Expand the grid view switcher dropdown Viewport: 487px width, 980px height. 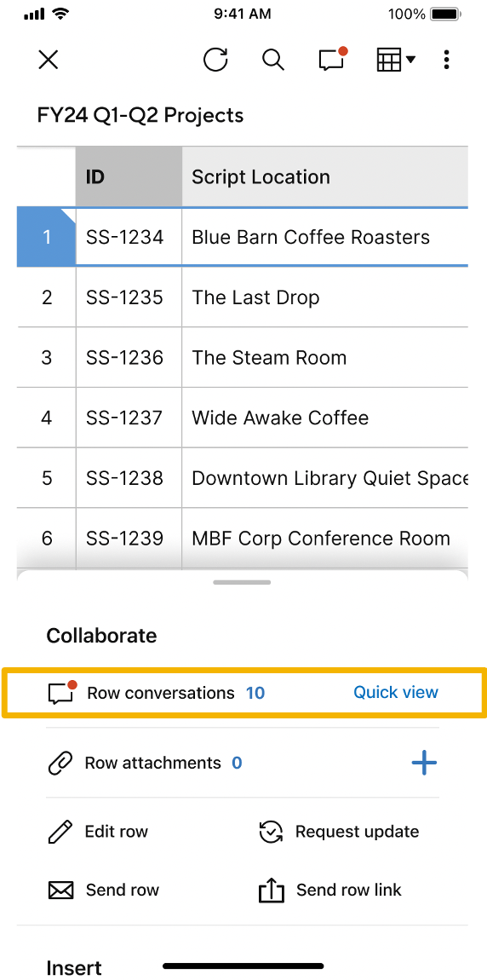tap(396, 60)
